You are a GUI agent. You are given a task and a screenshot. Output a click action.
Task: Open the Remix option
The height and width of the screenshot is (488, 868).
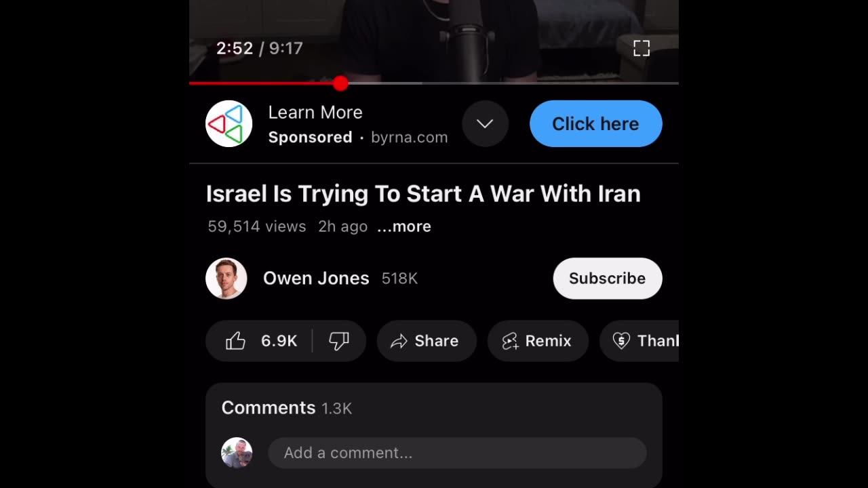538,341
